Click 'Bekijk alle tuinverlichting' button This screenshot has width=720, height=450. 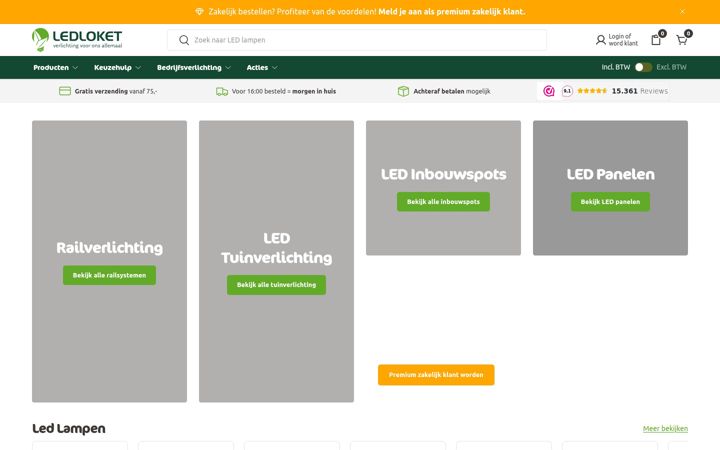coord(276,285)
